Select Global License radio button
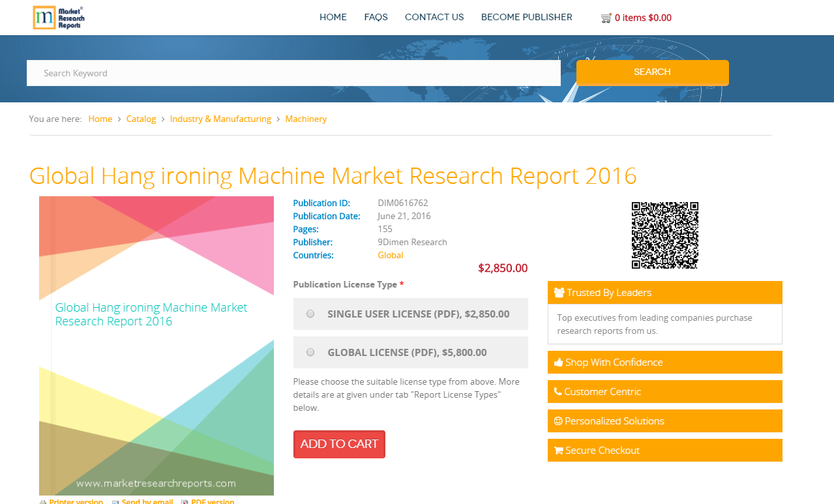 pos(310,352)
